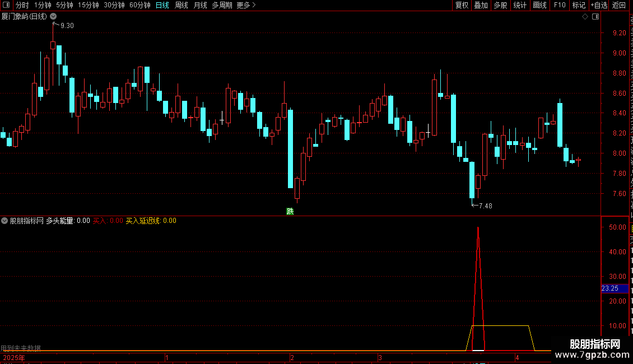This screenshot has height=364, width=633.
Task: Click 返回 to go back
Action: (x=618, y=5)
